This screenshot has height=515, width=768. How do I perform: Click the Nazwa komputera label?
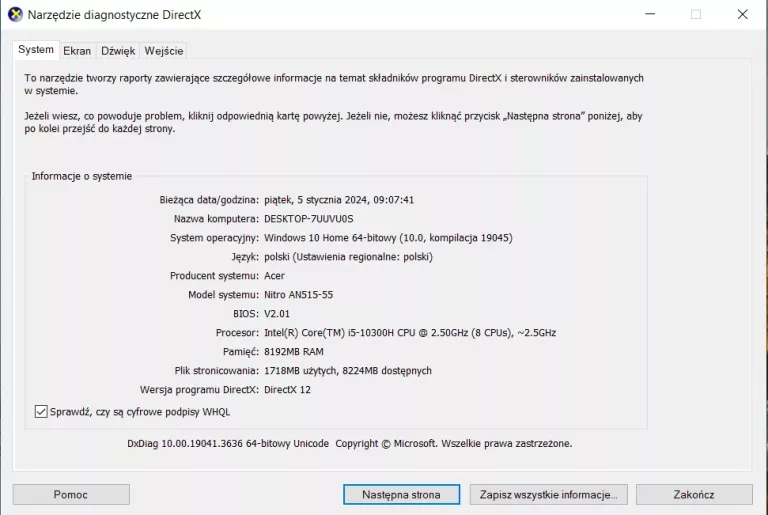pos(216,219)
